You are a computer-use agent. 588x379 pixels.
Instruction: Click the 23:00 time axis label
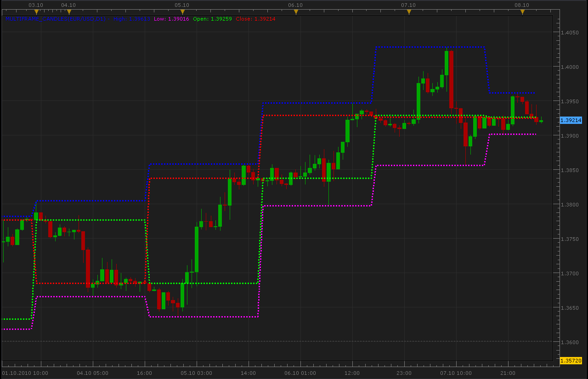404,373
